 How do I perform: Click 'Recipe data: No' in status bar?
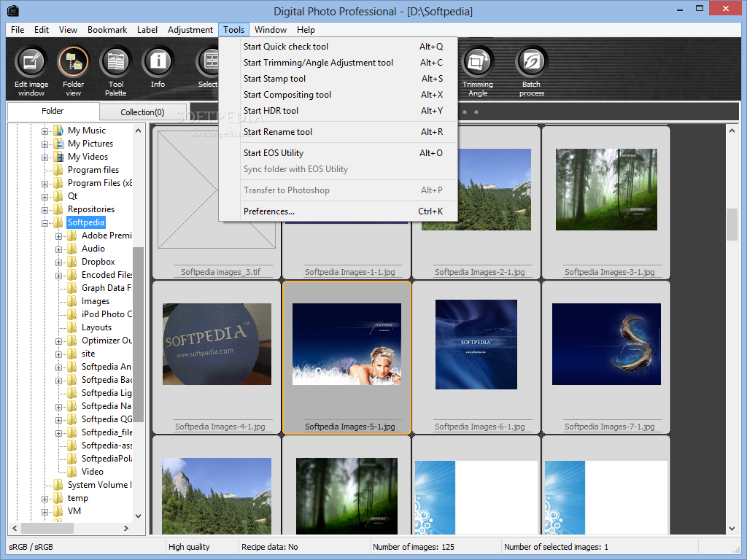click(x=270, y=547)
